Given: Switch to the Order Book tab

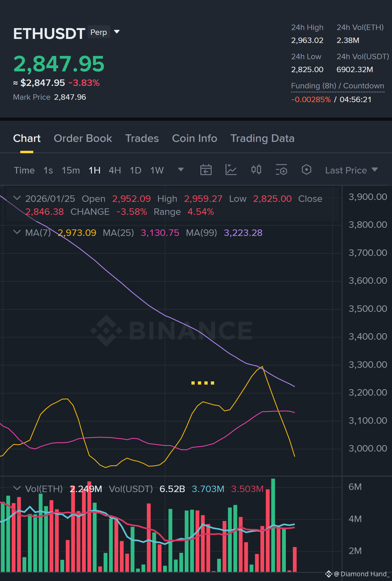Looking at the screenshot, I should 83,138.
